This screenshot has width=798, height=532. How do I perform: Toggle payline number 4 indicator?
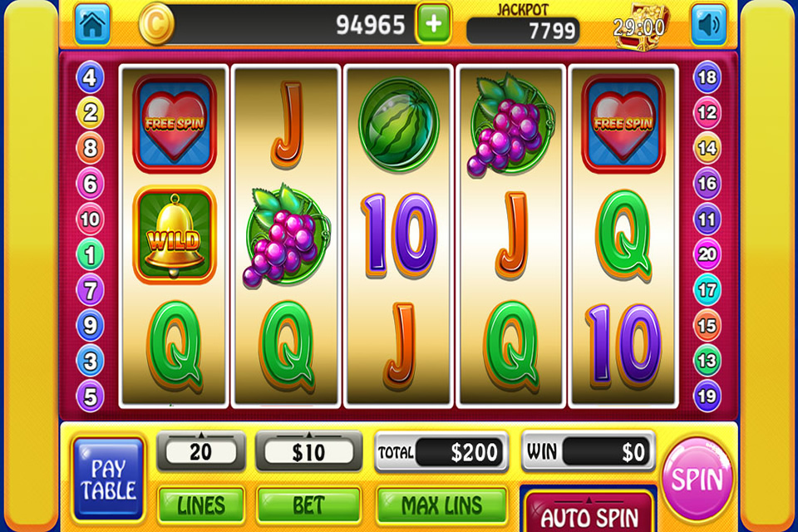pyautogui.click(x=90, y=77)
